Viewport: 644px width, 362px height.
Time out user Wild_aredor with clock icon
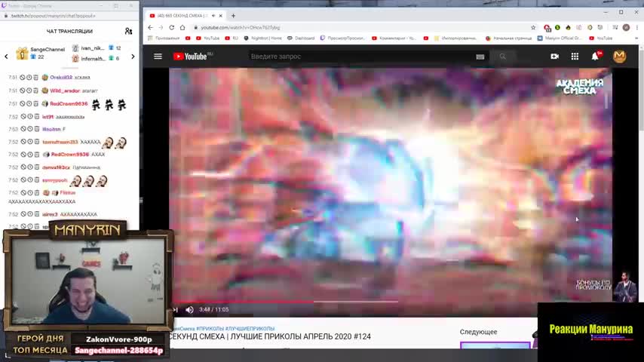29,90
